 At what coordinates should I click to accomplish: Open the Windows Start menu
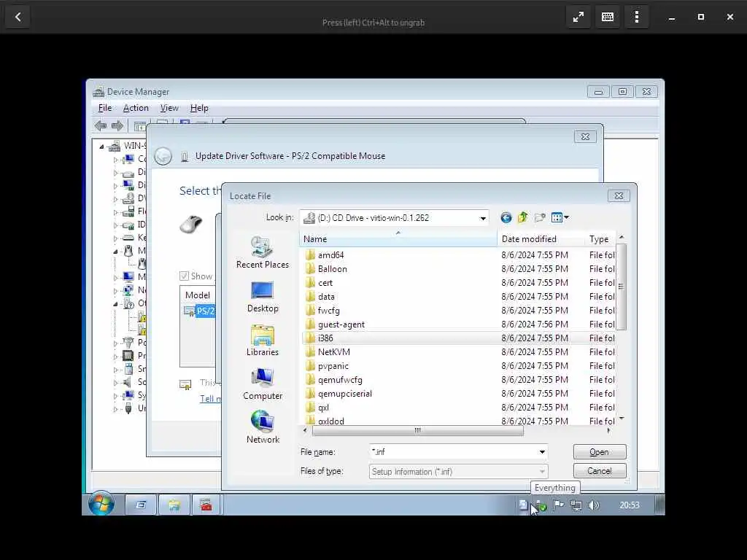(x=101, y=504)
